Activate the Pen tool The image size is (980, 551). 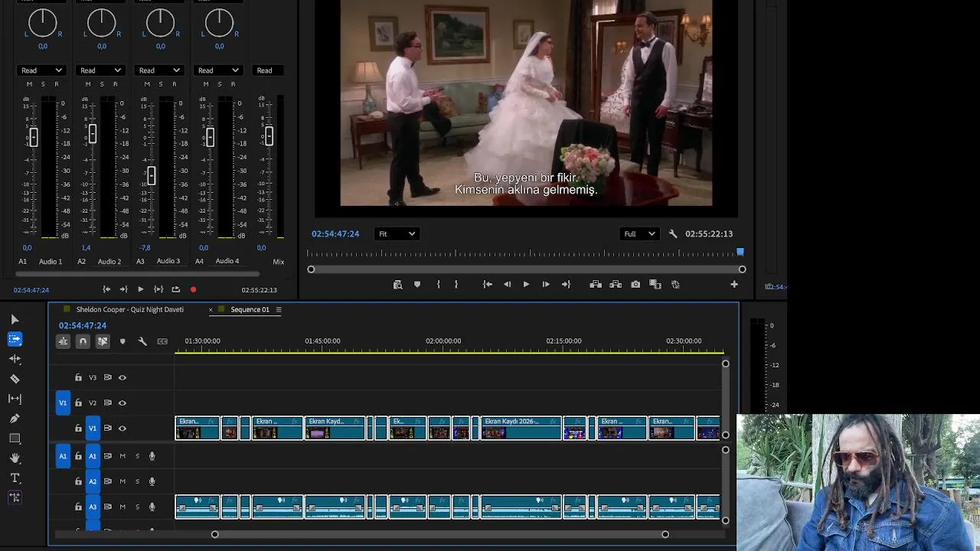click(15, 419)
